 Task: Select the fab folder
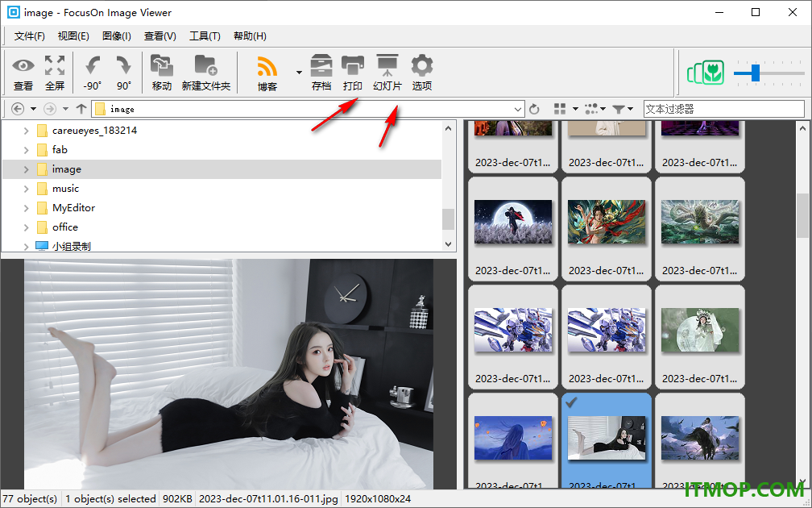(60, 150)
